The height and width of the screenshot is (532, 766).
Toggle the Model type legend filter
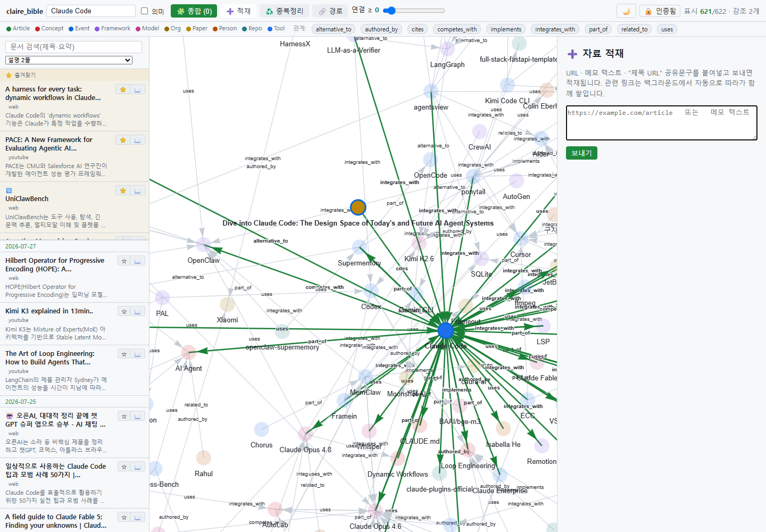[x=147, y=29]
